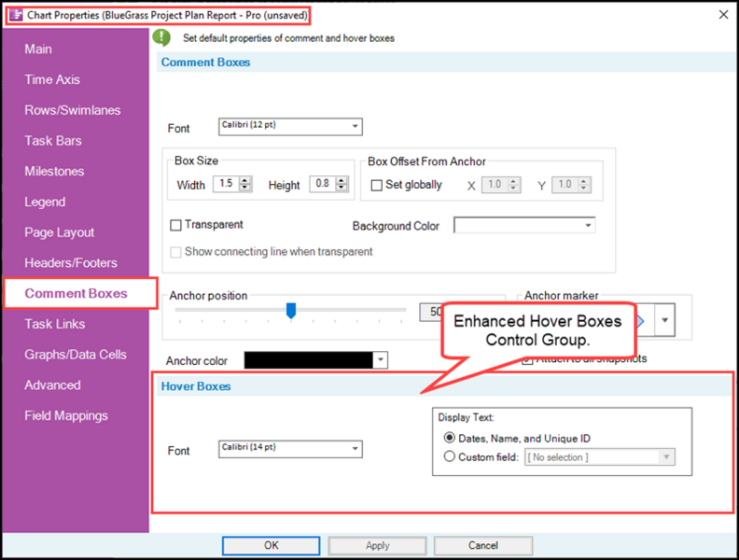
Task: Click the box Width value field
Action: (227, 184)
